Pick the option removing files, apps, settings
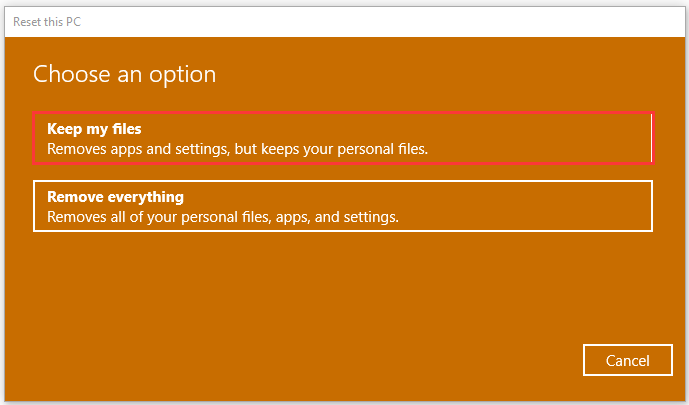 point(343,206)
